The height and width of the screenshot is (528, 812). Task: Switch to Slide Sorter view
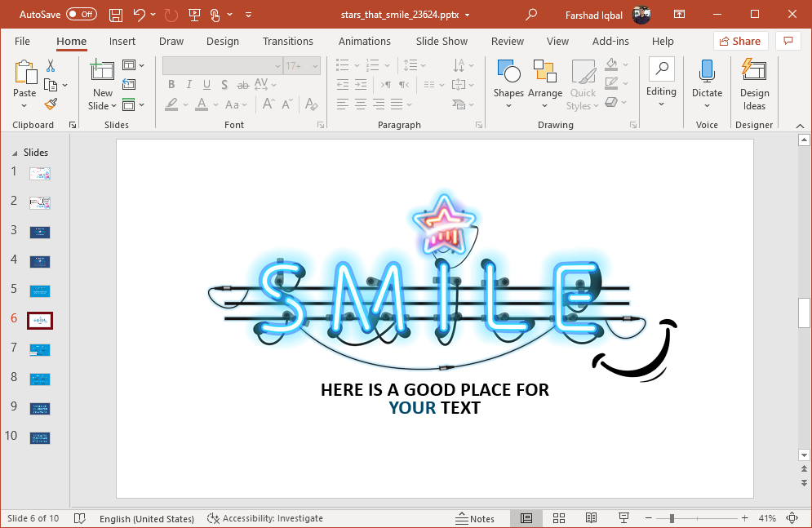click(559, 518)
